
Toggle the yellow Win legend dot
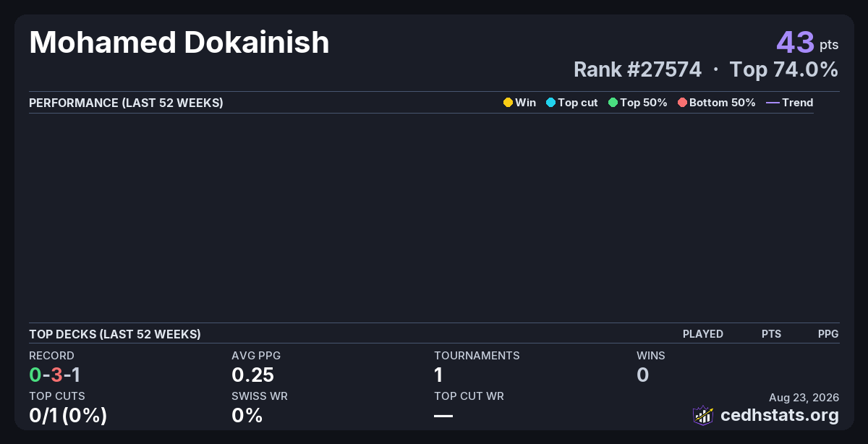[x=508, y=103]
